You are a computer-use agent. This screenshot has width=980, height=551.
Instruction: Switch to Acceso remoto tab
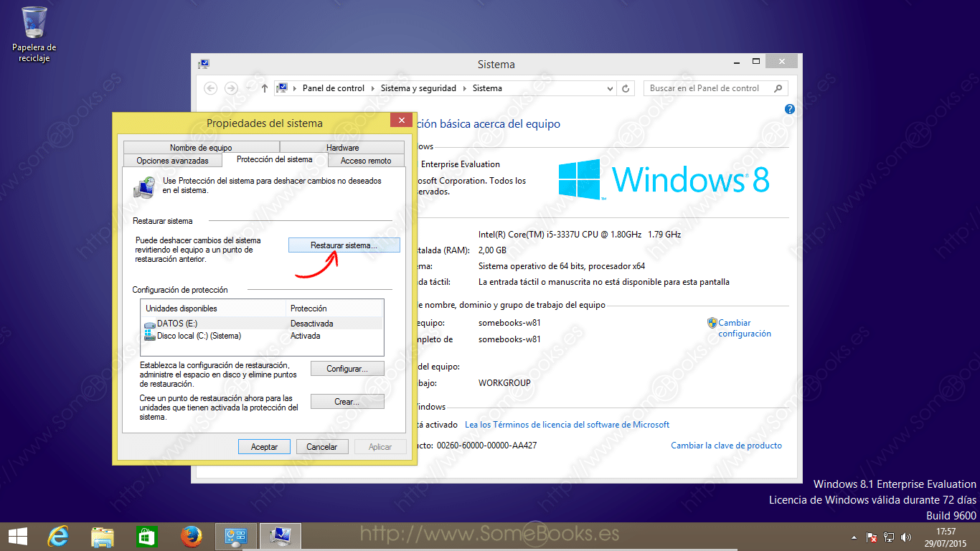366,161
